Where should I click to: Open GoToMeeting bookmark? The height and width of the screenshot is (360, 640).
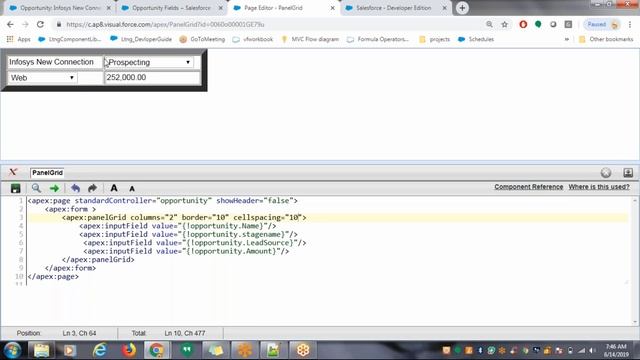202,39
